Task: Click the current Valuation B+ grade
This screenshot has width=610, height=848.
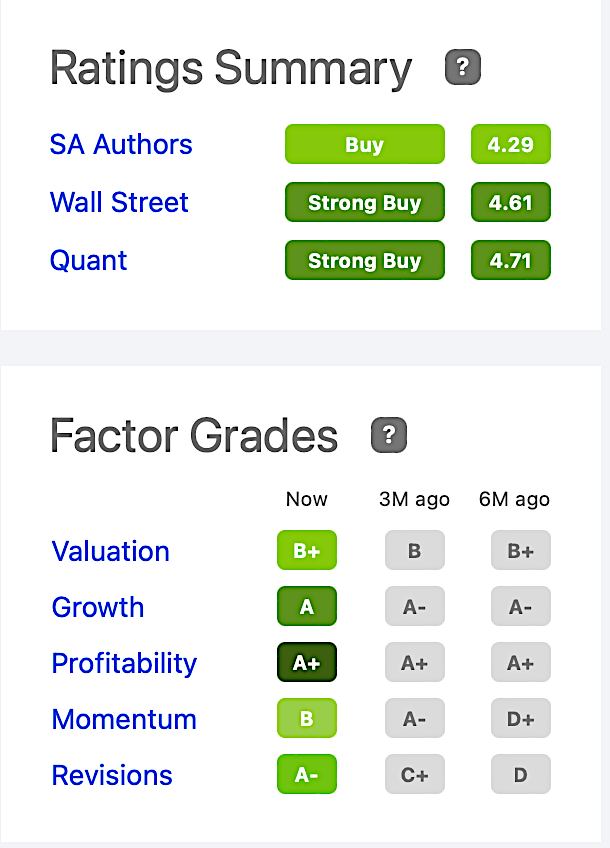Action: [x=307, y=550]
